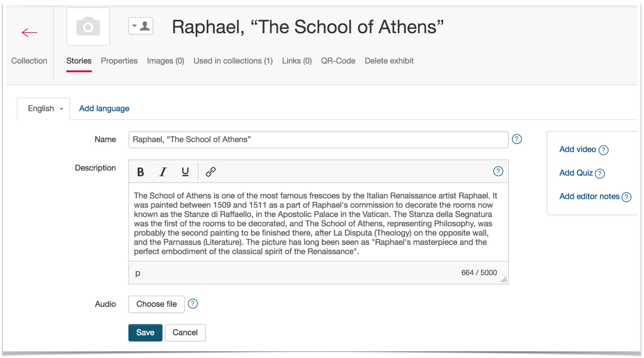Click help icon next to Name field

[516, 139]
